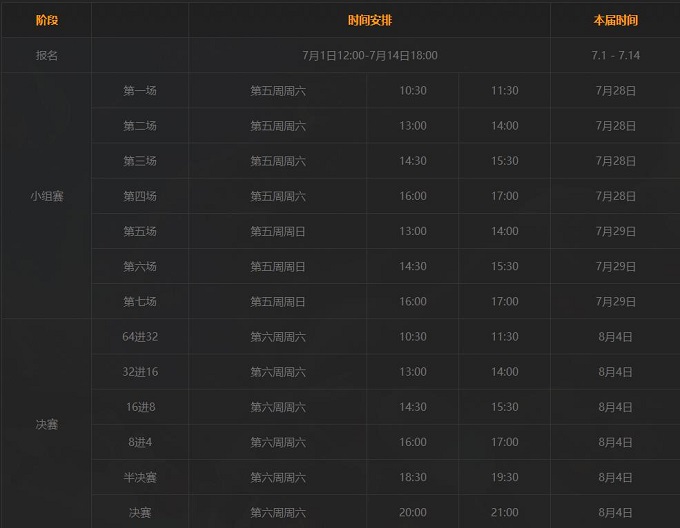Click the 本届时间 column header

(x=615, y=20)
